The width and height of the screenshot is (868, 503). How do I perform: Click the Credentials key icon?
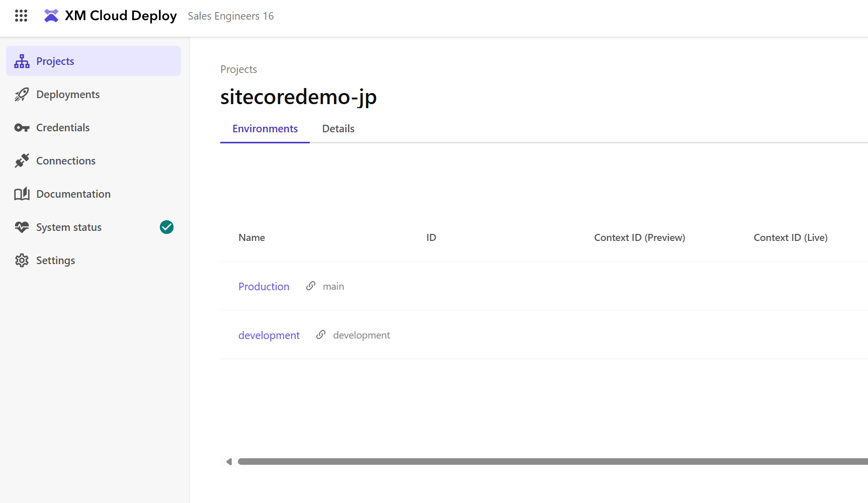pyautogui.click(x=22, y=128)
